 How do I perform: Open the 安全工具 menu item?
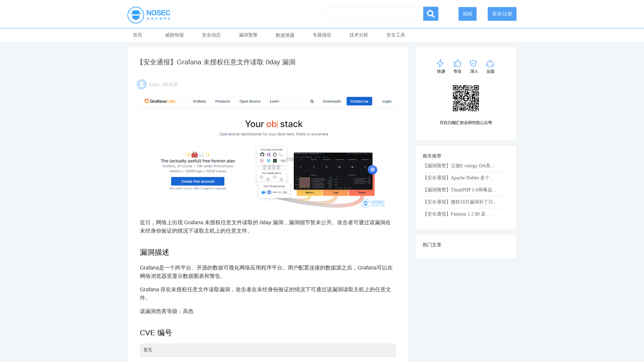[x=396, y=35]
